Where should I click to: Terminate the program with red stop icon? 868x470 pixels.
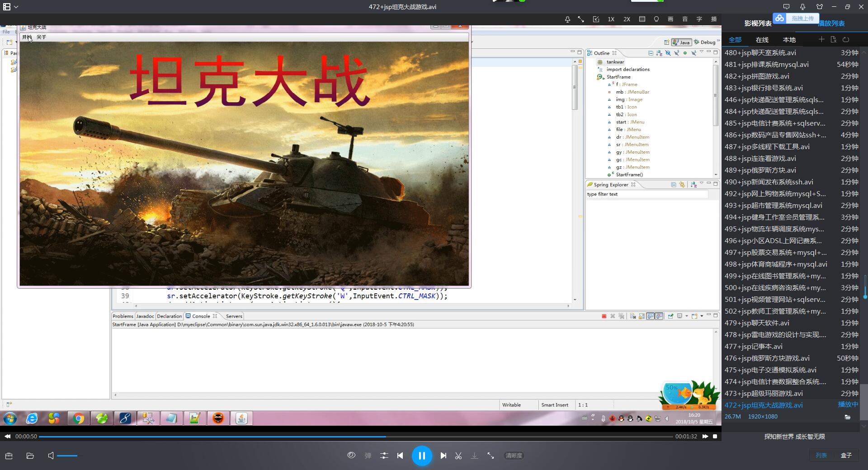click(x=604, y=316)
